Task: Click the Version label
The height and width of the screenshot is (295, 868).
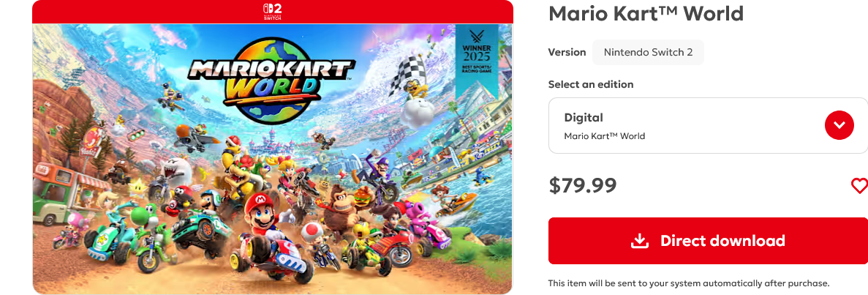Action: (x=567, y=52)
